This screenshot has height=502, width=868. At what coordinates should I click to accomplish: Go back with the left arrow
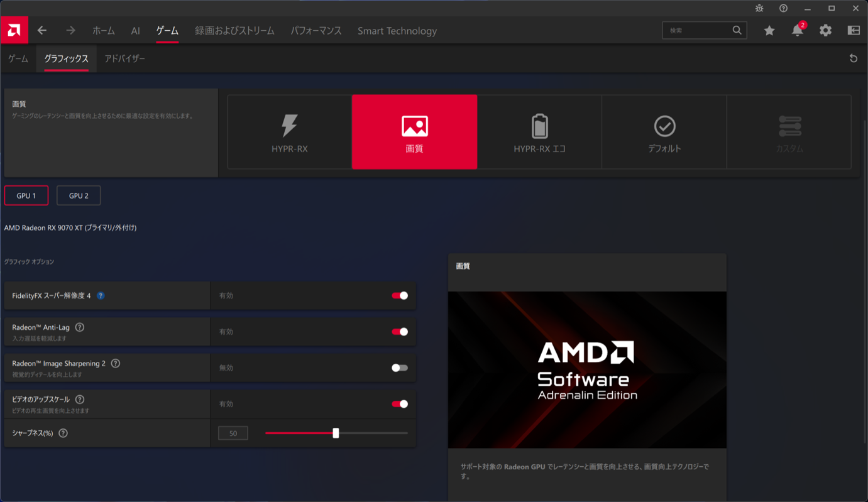42,30
